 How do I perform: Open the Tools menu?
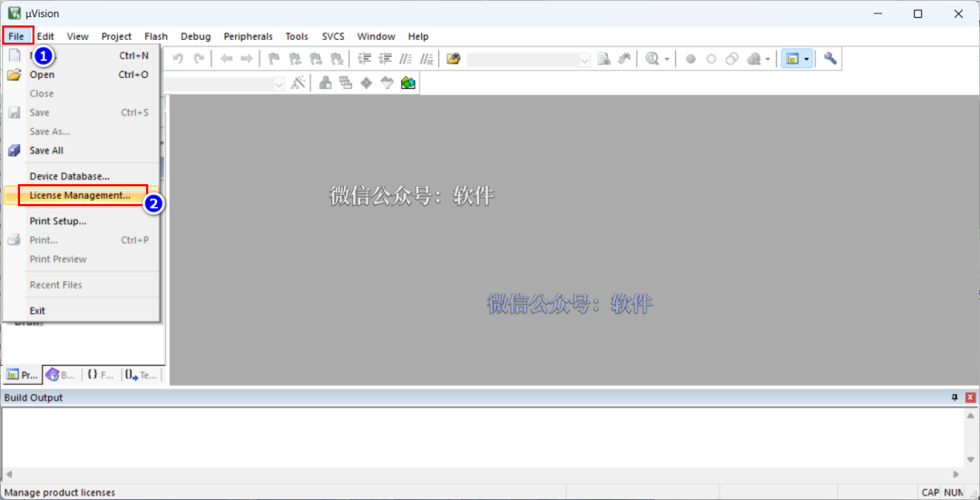click(x=297, y=36)
